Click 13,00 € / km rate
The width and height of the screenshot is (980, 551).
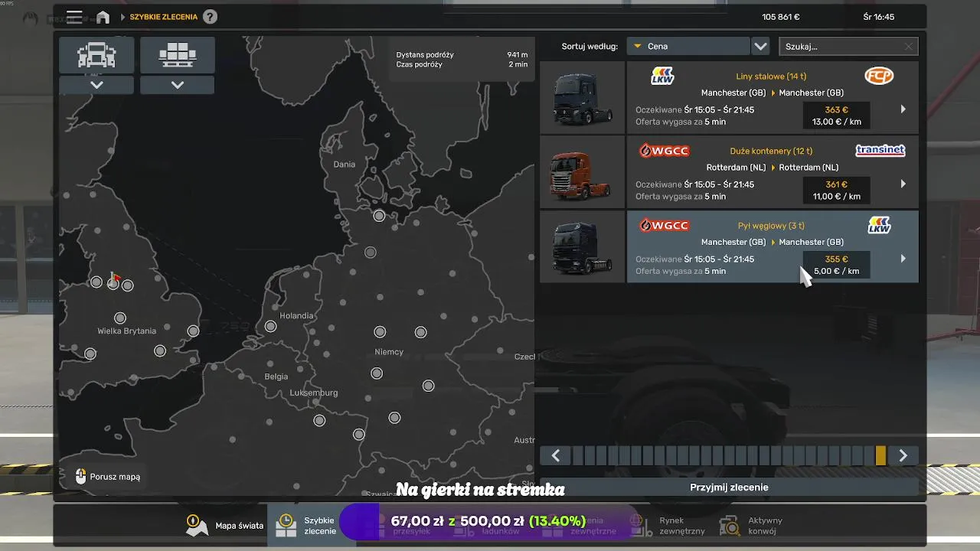point(836,122)
